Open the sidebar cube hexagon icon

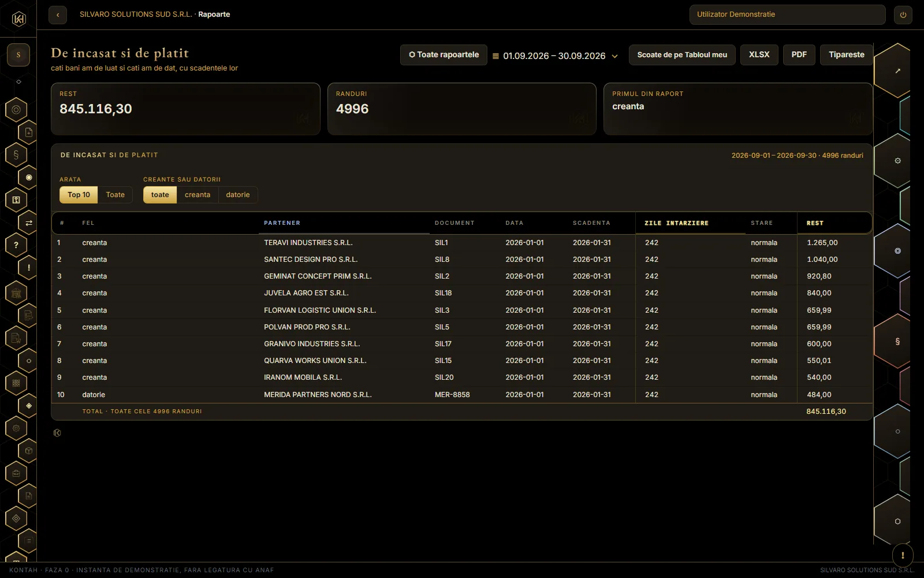coord(29,451)
